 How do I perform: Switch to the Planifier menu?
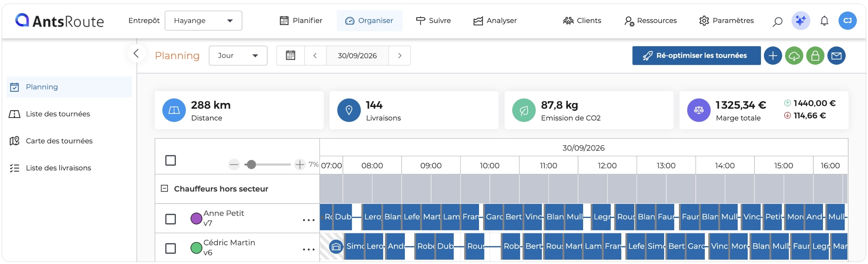[x=301, y=21]
